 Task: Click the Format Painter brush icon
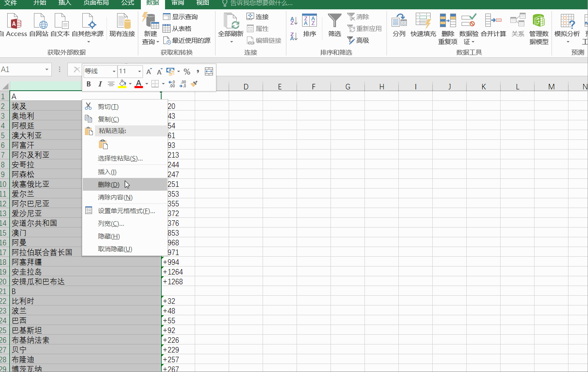click(x=194, y=84)
